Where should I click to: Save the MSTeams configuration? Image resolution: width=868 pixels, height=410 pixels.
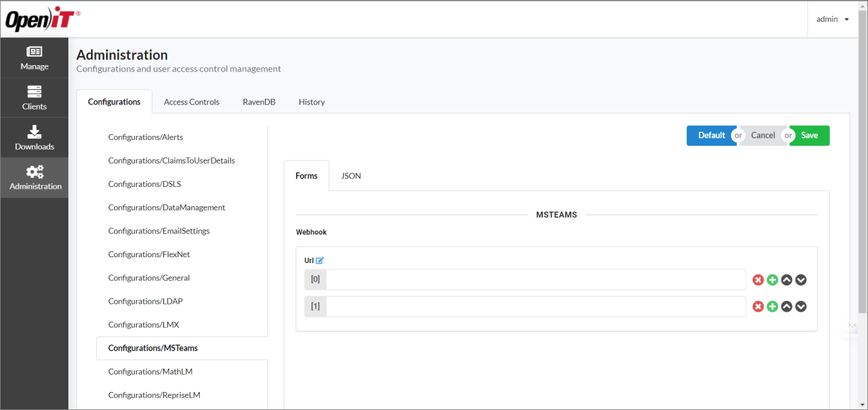[x=809, y=135]
